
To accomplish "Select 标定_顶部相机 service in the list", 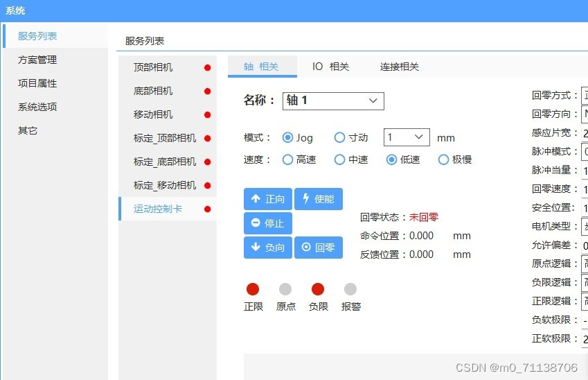I will pyautogui.click(x=168, y=138).
